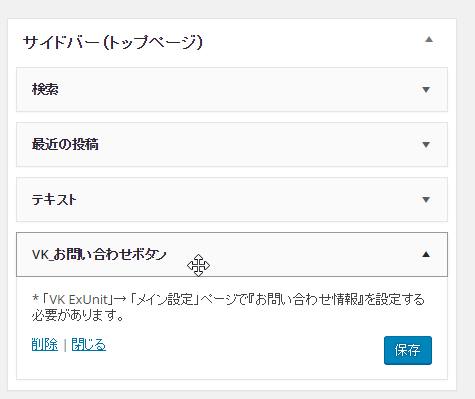
Task: Select the テキスト widget title
Action: coord(54,199)
